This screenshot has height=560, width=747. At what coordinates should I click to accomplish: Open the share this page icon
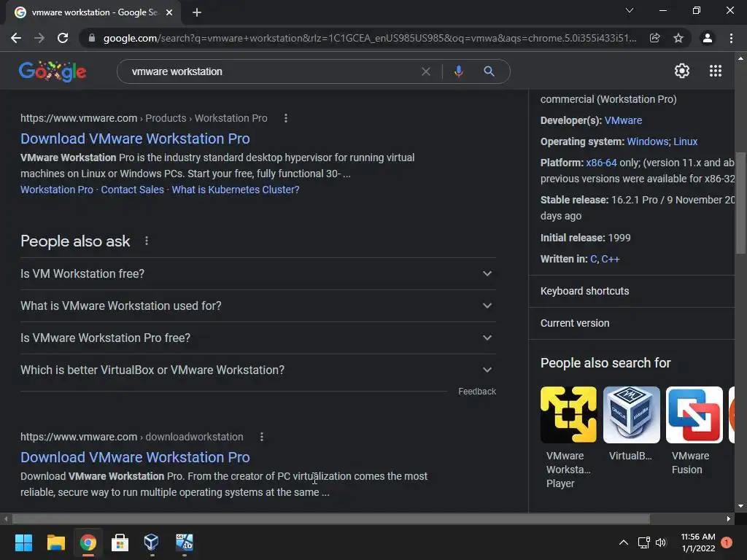coord(654,38)
